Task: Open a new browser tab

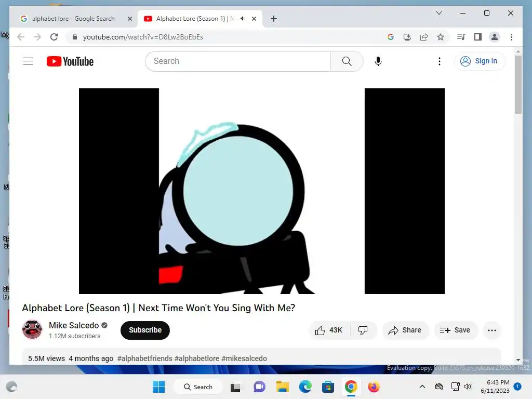Action: [x=274, y=19]
